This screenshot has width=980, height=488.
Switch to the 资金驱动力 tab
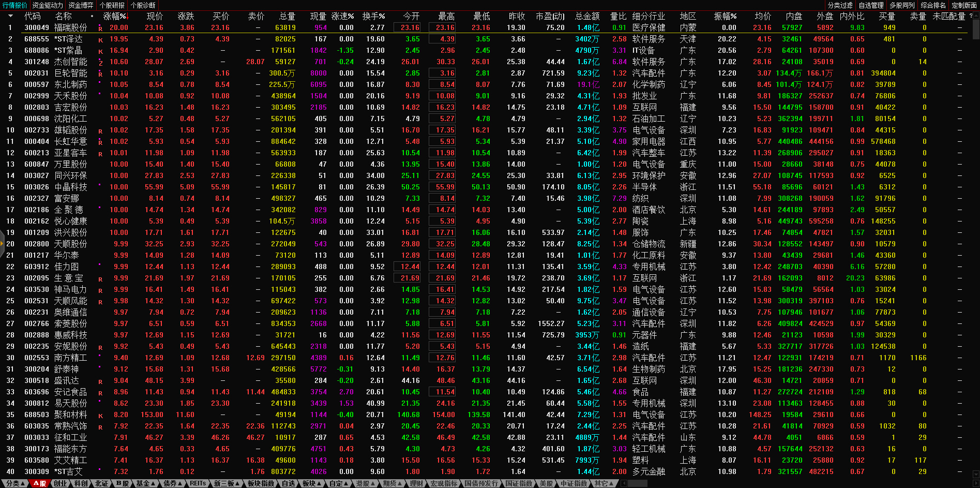47,5
